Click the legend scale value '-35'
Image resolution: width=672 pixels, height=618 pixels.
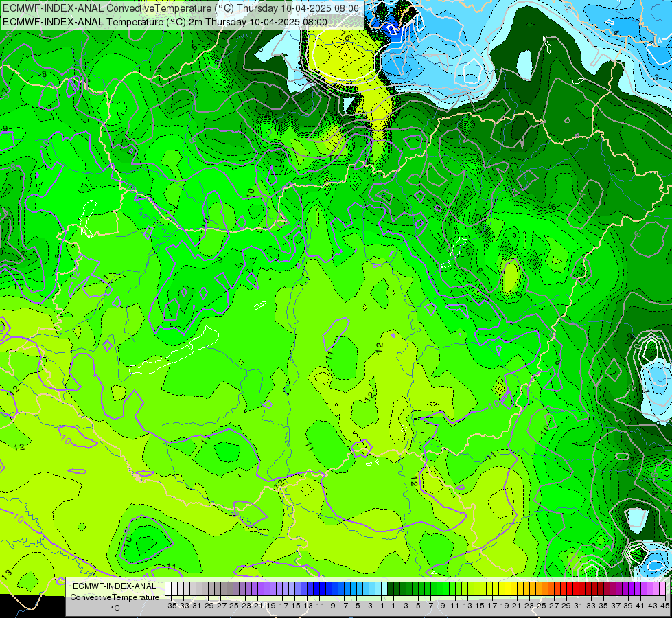pos(170,606)
